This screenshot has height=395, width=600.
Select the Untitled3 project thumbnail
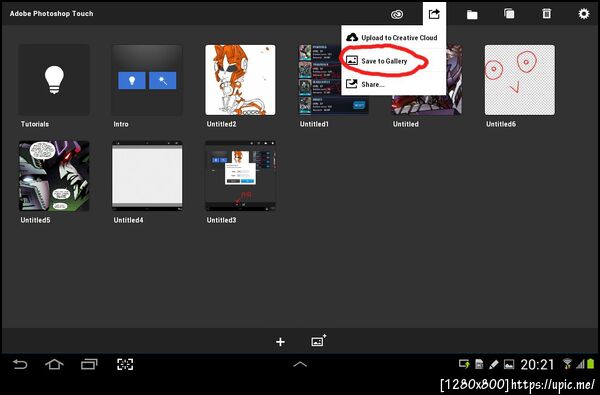240,176
